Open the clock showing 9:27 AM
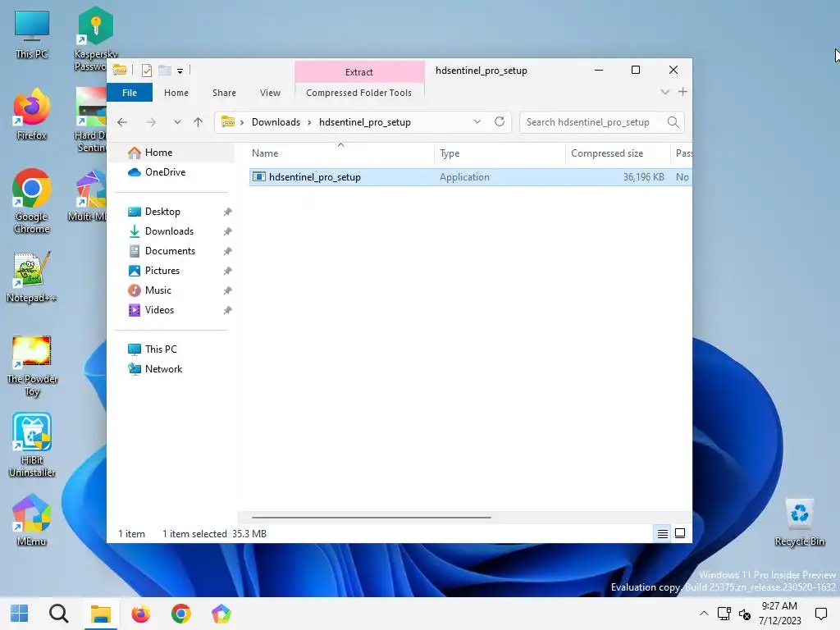 click(x=779, y=614)
